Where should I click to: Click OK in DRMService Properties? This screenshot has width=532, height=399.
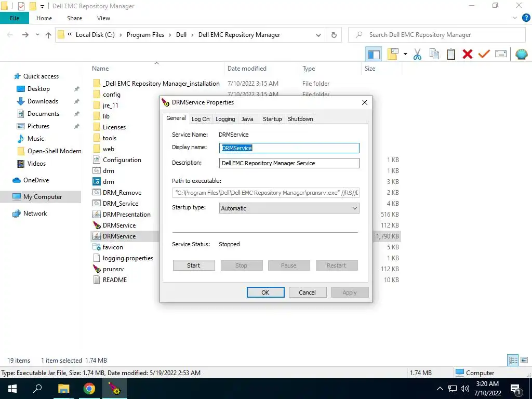[x=265, y=292]
